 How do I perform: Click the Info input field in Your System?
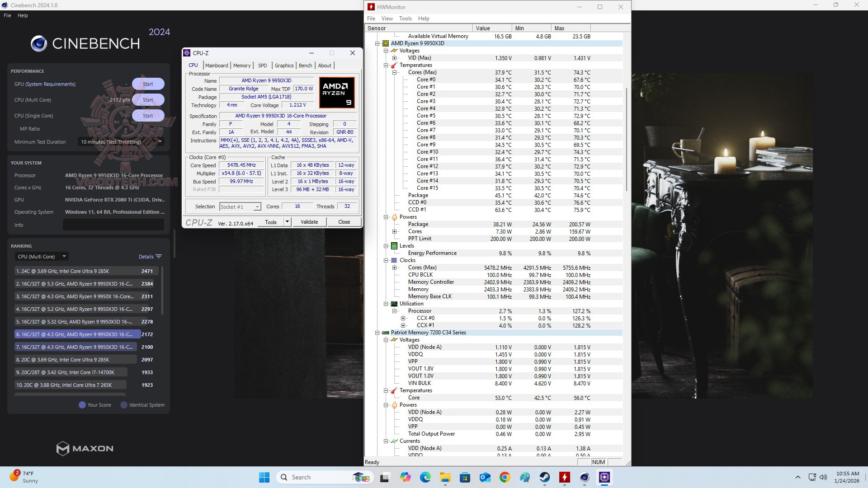tap(113, 225)
